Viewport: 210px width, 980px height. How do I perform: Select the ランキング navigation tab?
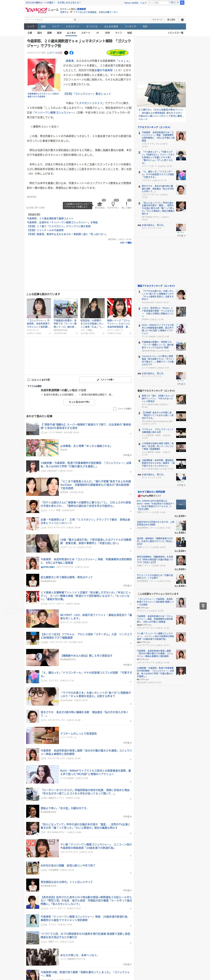[x=131, y=27]
